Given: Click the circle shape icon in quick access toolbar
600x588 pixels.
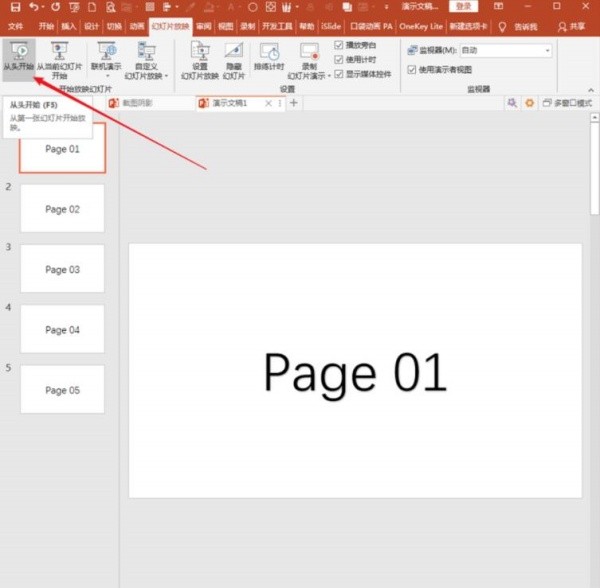Looking at the screenshot, I should pyautogui.click(x=253, y=7).
